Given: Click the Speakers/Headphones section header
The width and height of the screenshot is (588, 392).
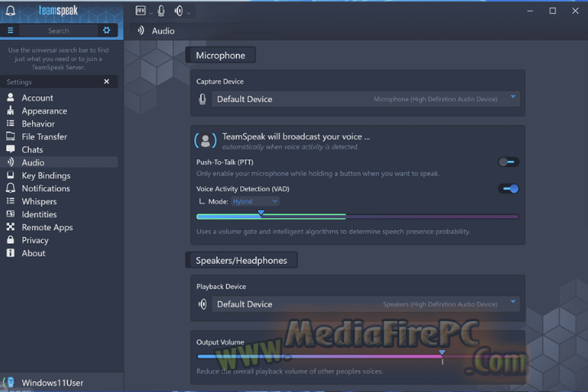Looking at the screenshot, I should click(242, 260).
